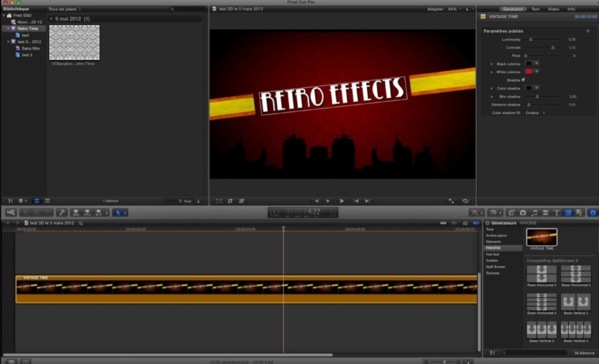
Task: Toggle viewer loop playback icon
Action: pyautogui.click(x=465, y=201)
